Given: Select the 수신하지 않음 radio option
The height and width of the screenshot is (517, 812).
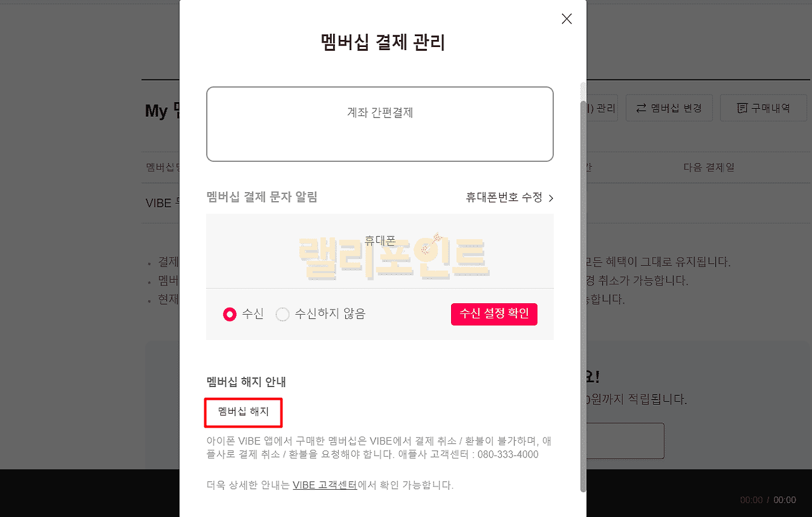Looking at the screenshot, I should coord(283,314).
